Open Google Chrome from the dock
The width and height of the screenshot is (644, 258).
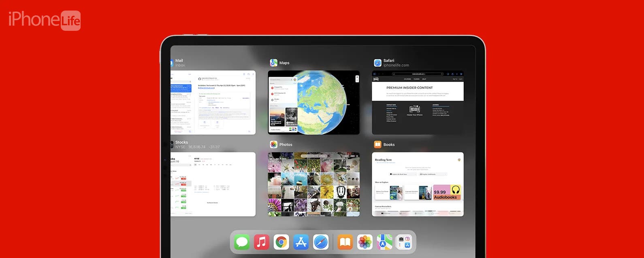pos(281,242)
